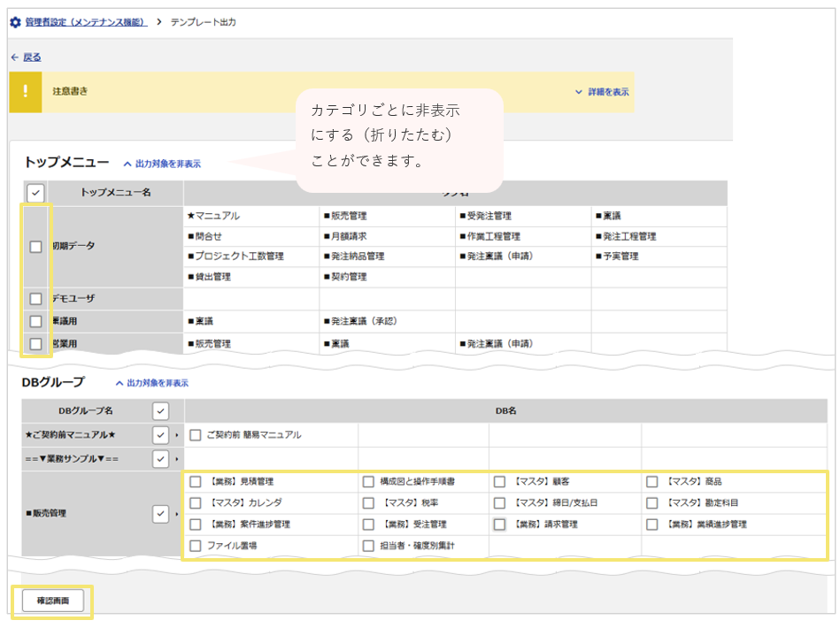This screenshot has width=840, height=628.
Task: Expand the arrow beside ==▼業務サンプル▼==
Action: pos(177,459)
